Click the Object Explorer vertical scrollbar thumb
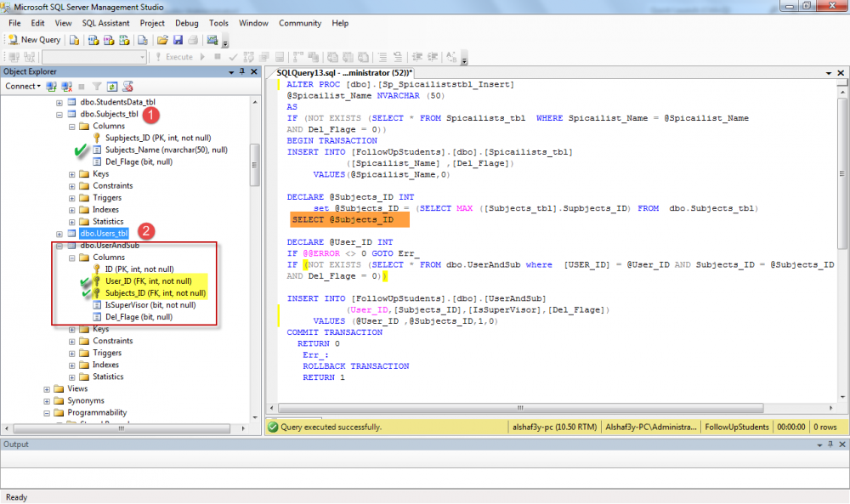This screenshot has width=850, height=504. [x=254, y=165]
